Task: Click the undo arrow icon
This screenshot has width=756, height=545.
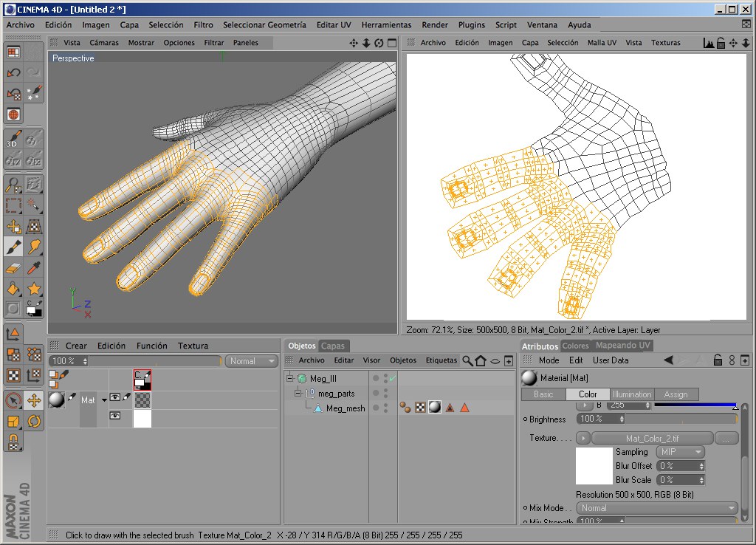Action: (x=13, y=72)
